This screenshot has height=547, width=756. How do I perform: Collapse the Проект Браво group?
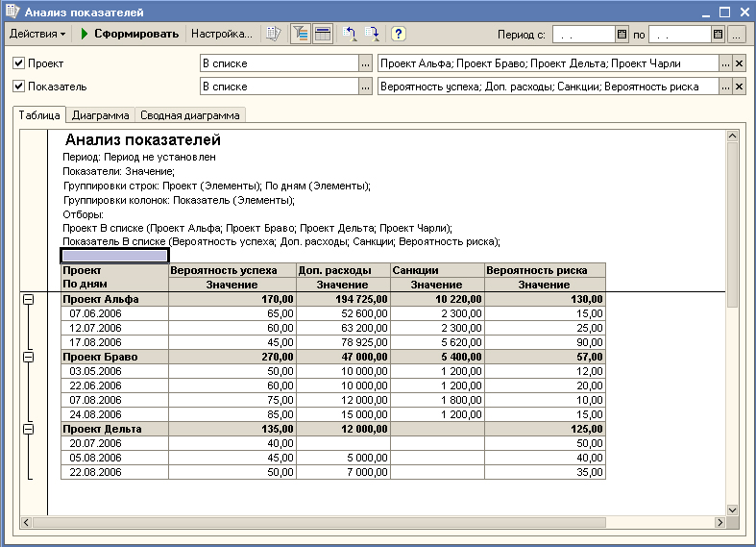point(28,357)
